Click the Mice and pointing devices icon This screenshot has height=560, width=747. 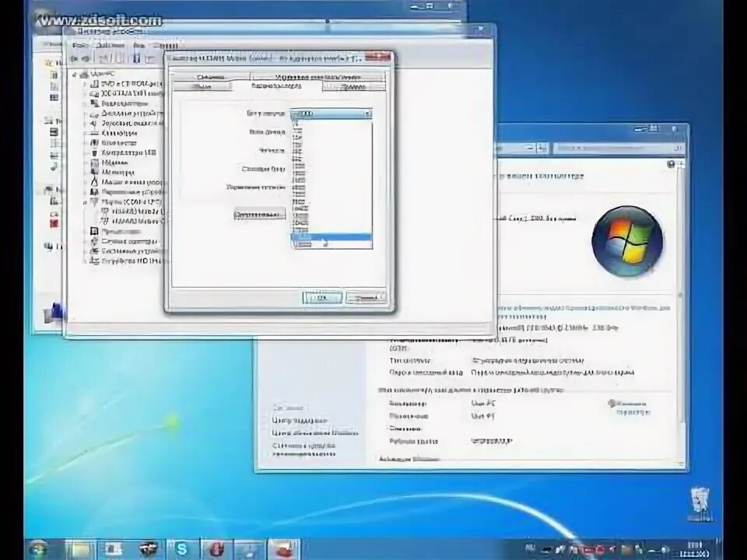click(x=94, y=182)
